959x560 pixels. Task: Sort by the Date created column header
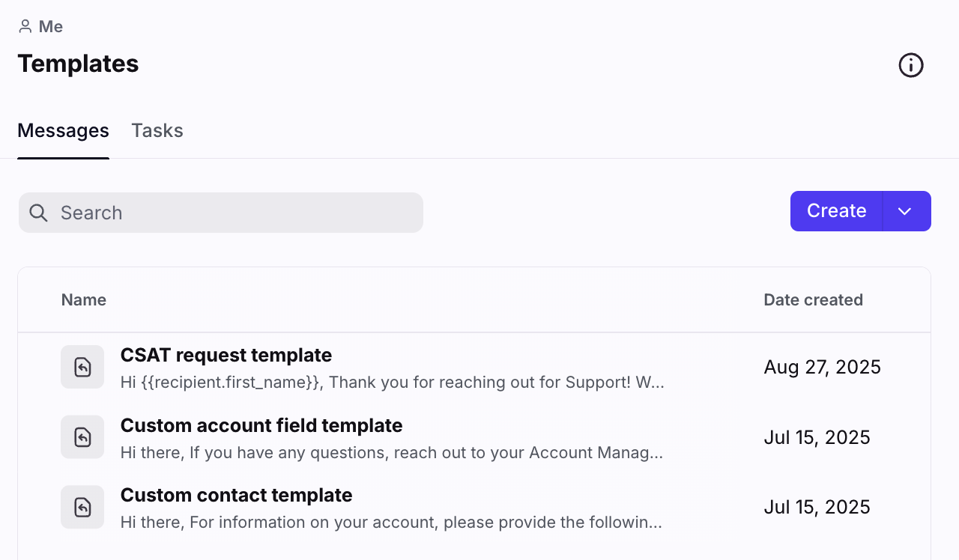(x=813, y=300)
